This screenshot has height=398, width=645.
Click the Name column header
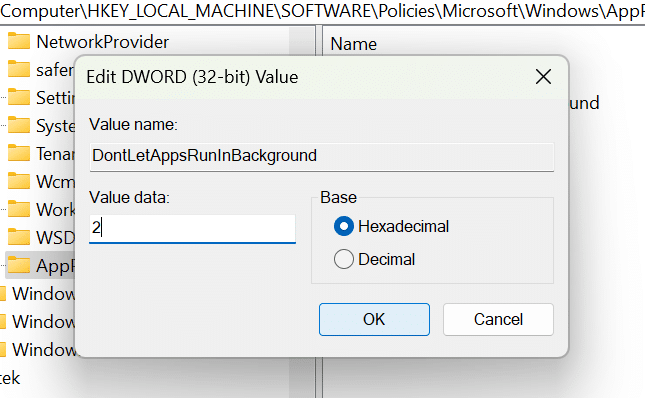pos(353,44)
